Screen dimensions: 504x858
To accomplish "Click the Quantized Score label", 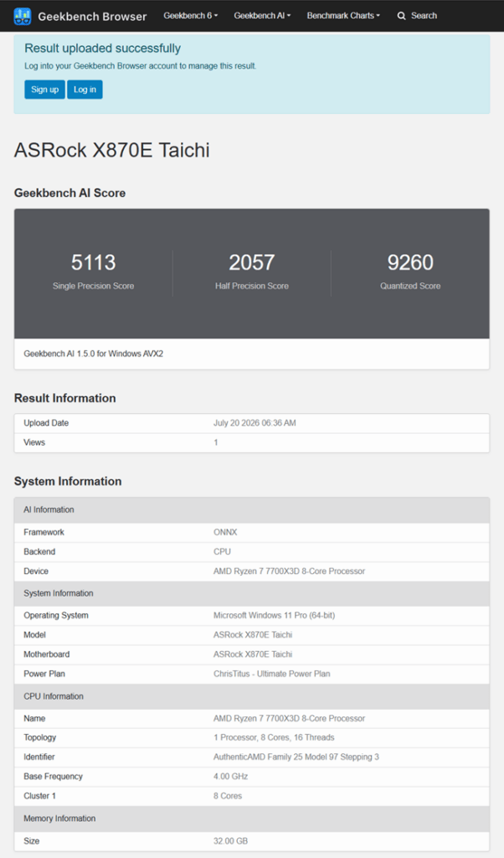I will (x=410, y=286).
